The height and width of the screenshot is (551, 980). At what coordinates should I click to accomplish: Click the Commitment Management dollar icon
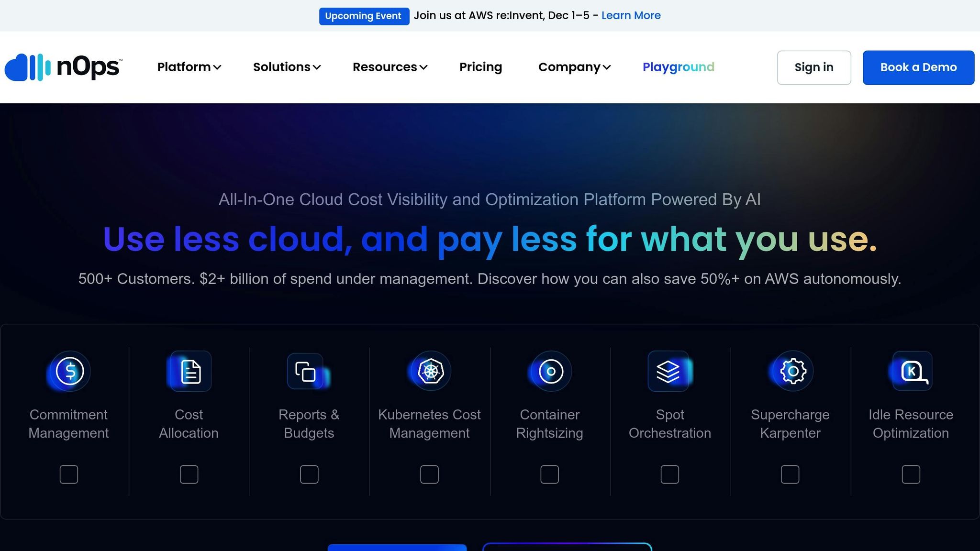click(x=70, y=371)
